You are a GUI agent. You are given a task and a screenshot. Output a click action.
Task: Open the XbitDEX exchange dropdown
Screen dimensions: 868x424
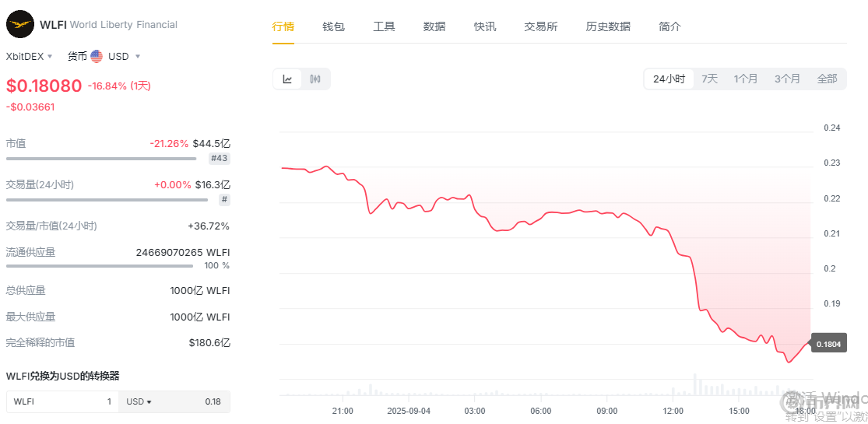(x=30, y=56)
